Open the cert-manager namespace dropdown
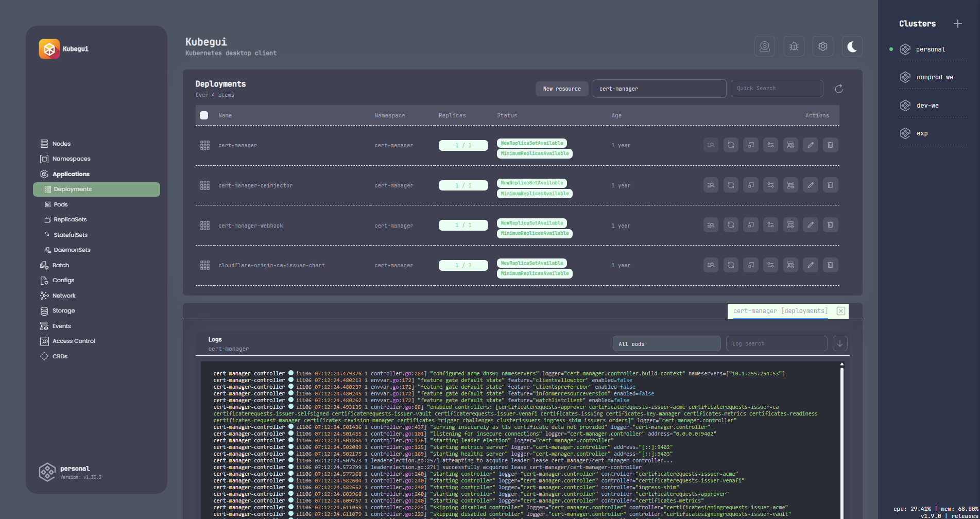Image resolution: width=980 pixels, height=519 pixels. (659, 89)
